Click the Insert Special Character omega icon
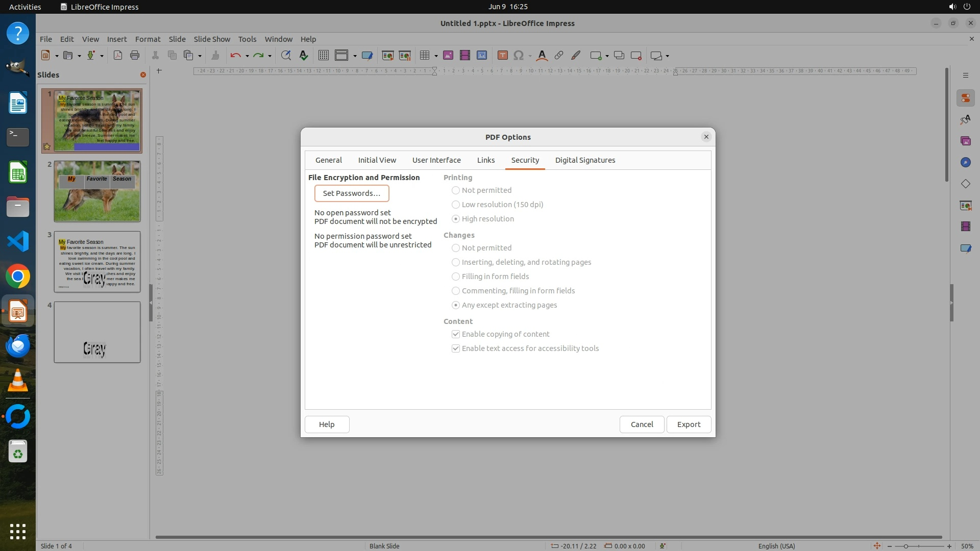The image size is (980, 551). [519, 56]
